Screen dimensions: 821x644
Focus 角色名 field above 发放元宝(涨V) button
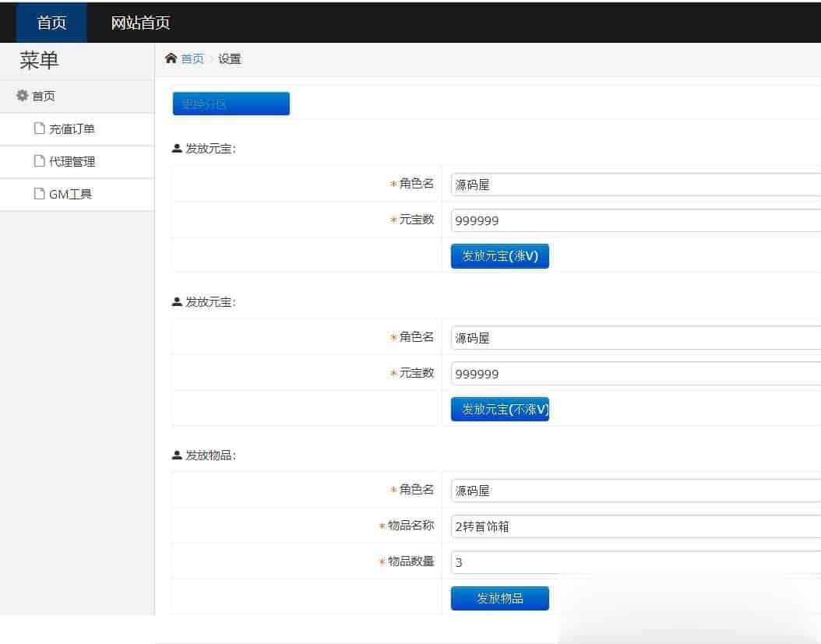[x=636, y=185]
